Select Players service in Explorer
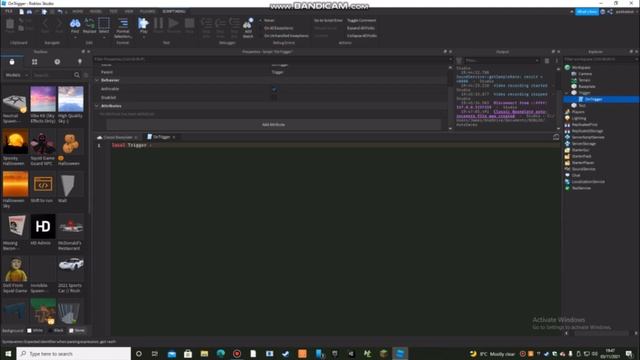This screenshot has width=640, height=360. 578,112
